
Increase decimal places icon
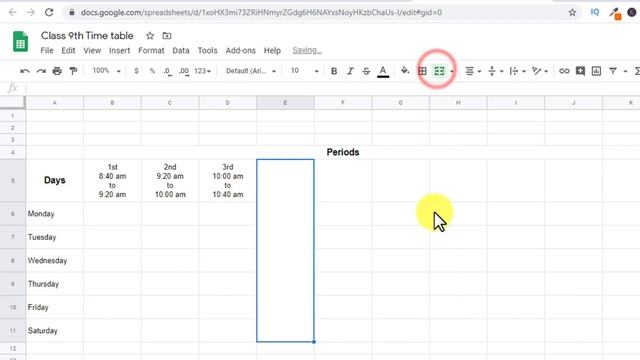click(x=184, y=71)
